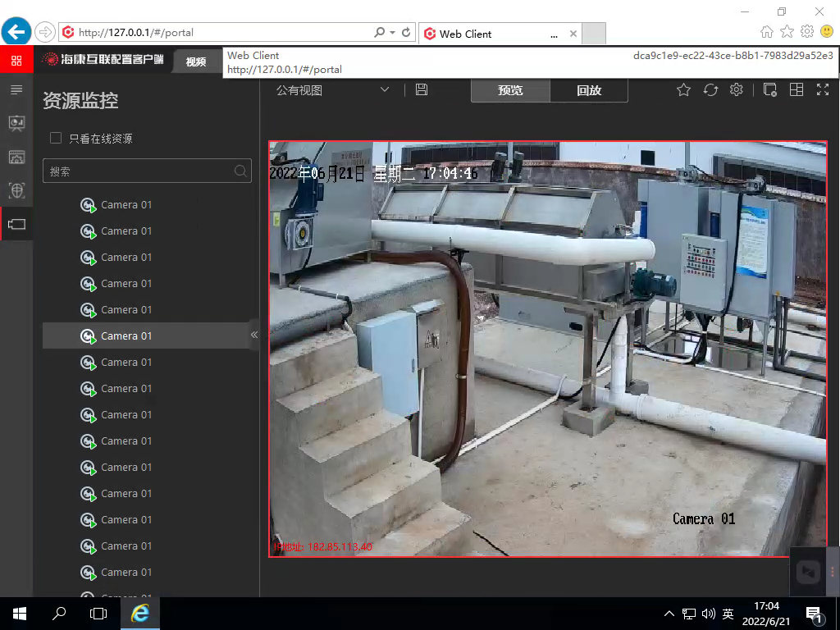Collapse the resource panel with double-chevron arrow
The height and width of the screenshot is (630, 840).
click(253, 335)
